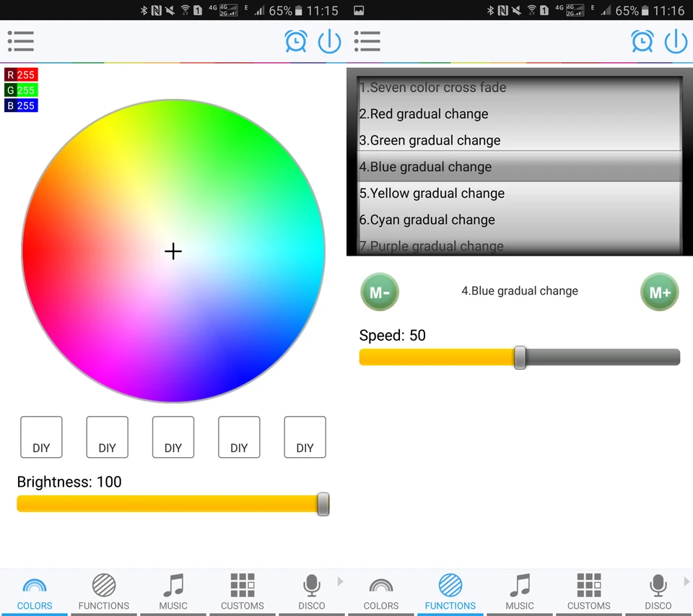The width and height of the screenshot is (693, 616).
Task: Select the Yellow gradual change mode
Action: [x=432, y=193]
